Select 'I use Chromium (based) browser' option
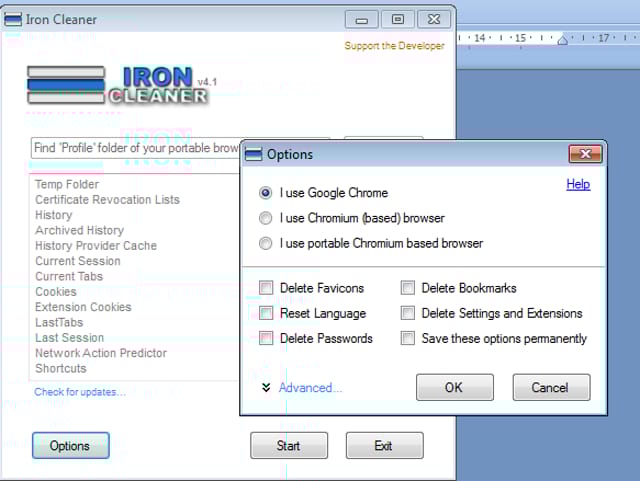Viewport: 640px width, 481px height. [265, 218]
